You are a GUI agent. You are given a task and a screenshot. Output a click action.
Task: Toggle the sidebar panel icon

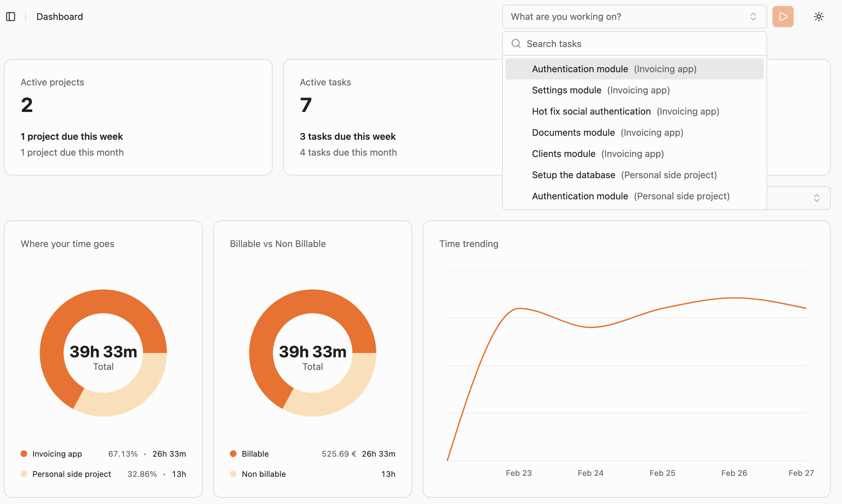(x=11, y=17)
